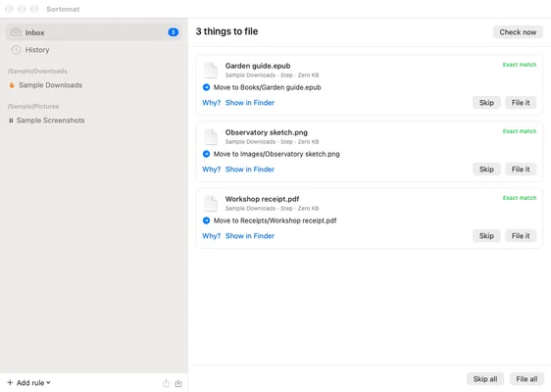The width and height of the screenshot is (551, 392).
Task: File the Observatory sketch.png item
Action: click(x=521, y=170)
